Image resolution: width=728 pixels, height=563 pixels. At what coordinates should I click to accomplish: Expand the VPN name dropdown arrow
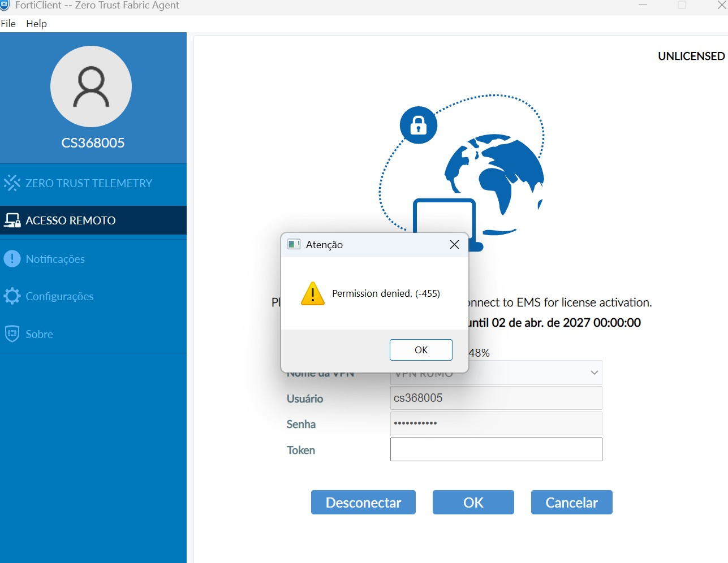click(594, 373)
